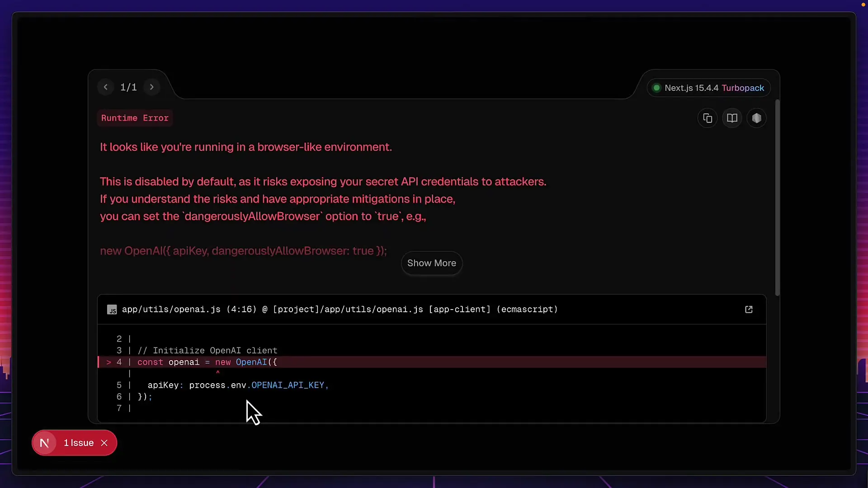
Task: Click the Initialize OpenAI client comment
Action: 208,351
